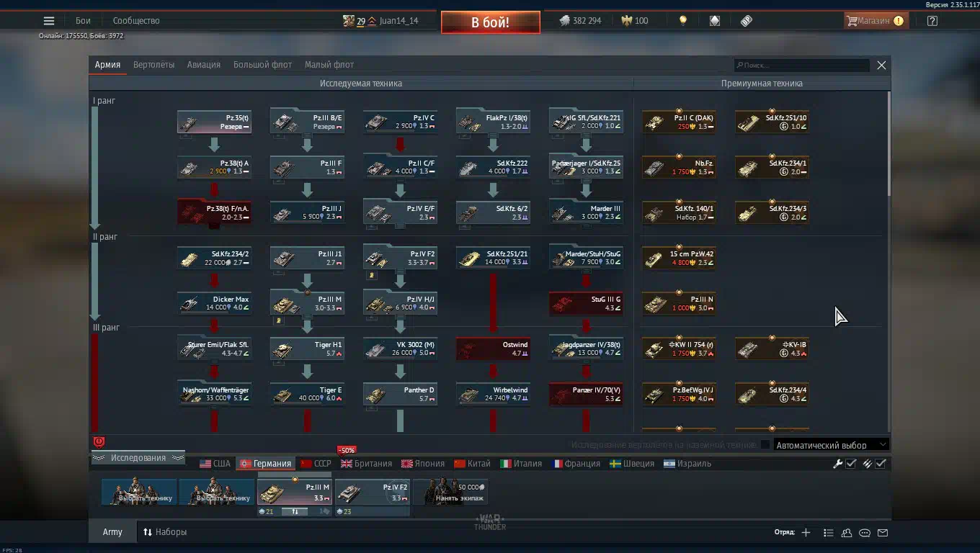980x553 pixels.
Task: Collapse the Исследования panel header
Action: [138, 458]
